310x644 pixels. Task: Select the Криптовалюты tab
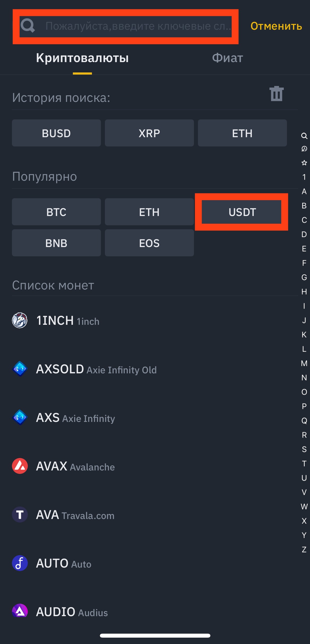point(82,58)
